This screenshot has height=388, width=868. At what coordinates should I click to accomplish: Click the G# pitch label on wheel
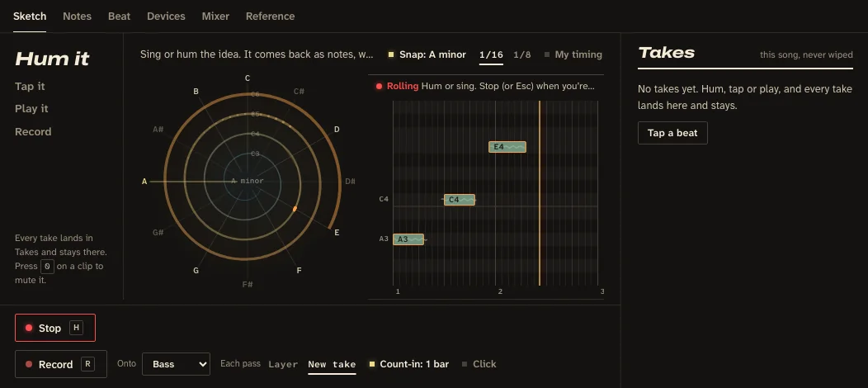(x=158, y=233)
